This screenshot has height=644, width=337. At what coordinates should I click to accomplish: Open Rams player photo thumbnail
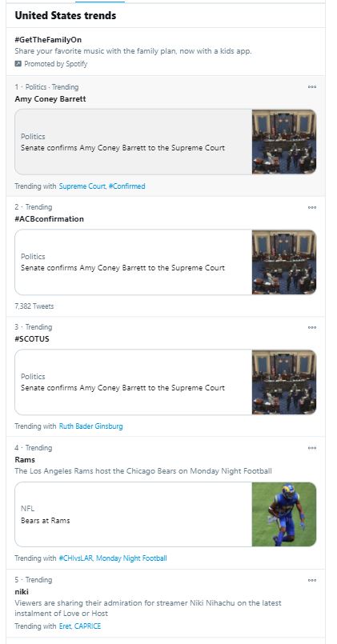tap(284, 514)
